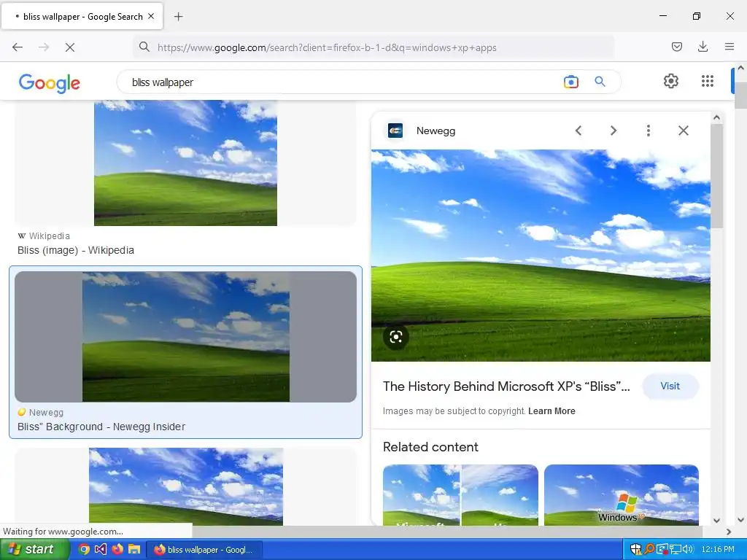Image resolution: width=747 pixels, height=560 pixels.
Task: Click the large Bliss preview image
Action: pos(541,255)
